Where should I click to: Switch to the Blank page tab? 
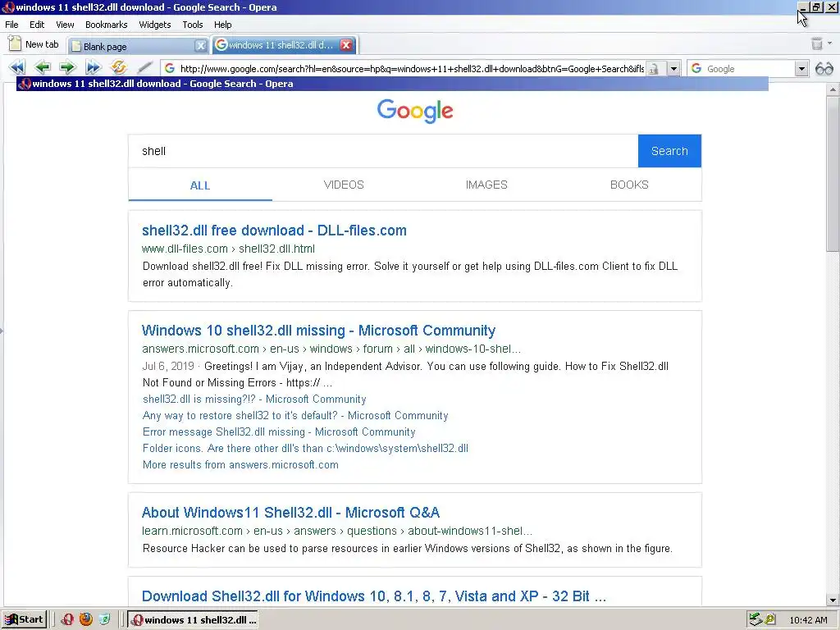(138, 46)
